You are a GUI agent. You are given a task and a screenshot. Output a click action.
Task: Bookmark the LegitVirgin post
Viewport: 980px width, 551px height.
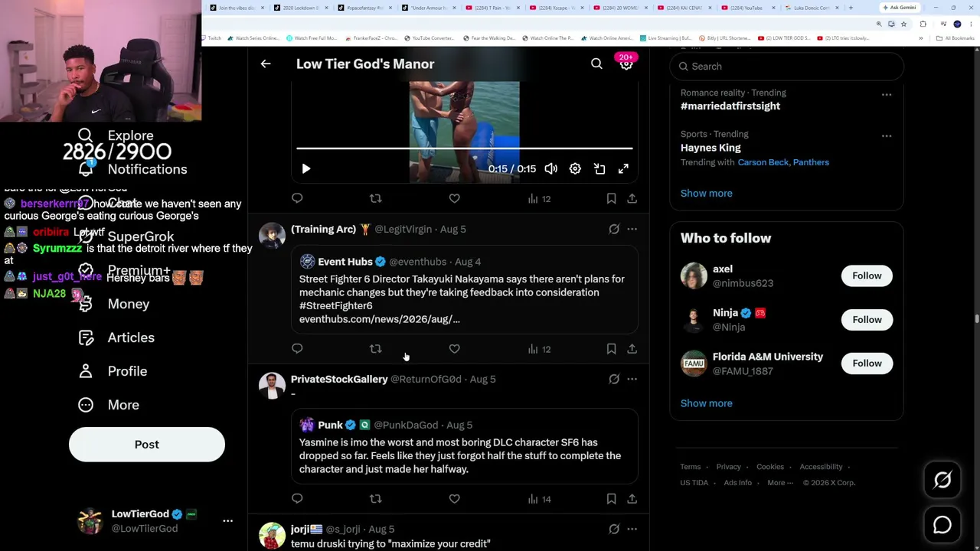[611, 349]
